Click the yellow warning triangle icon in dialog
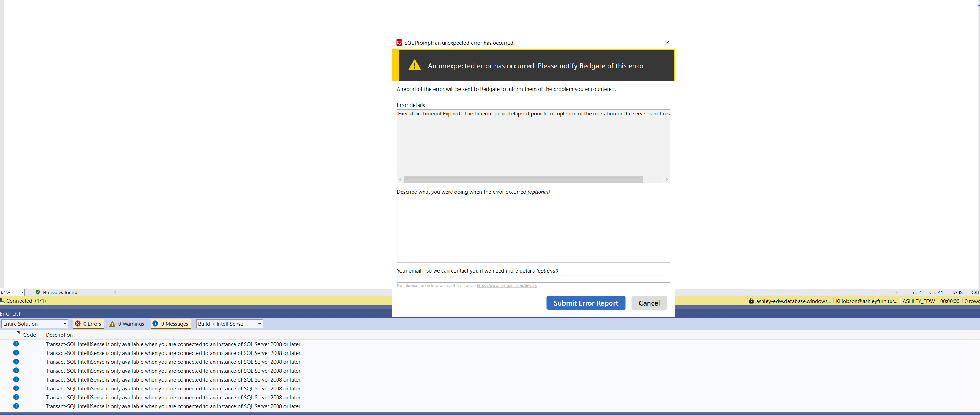The width and height of the screenshot is (980, 415). 414,65
